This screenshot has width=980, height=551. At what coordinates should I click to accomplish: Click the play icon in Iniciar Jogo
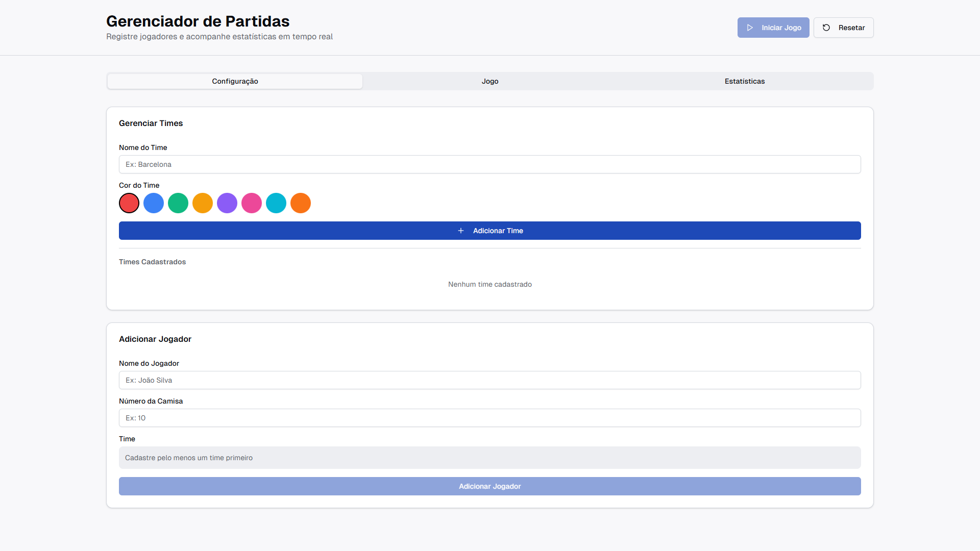[750, 28]
